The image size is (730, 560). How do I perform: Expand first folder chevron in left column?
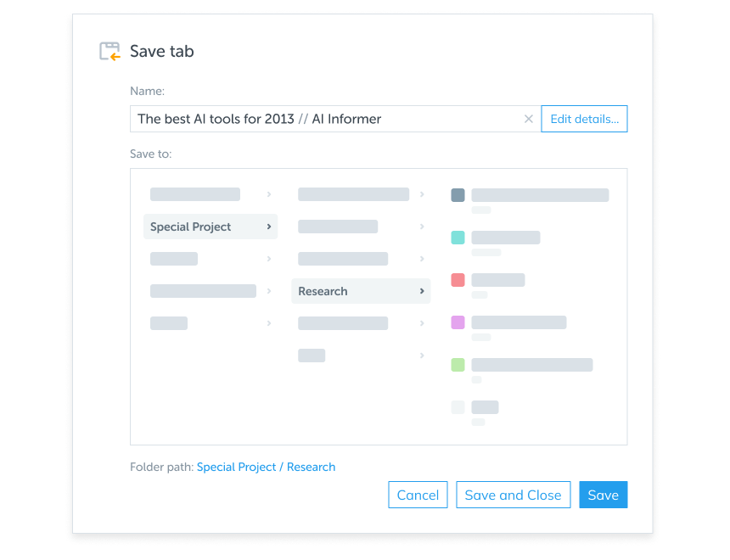tap(269, 194)
